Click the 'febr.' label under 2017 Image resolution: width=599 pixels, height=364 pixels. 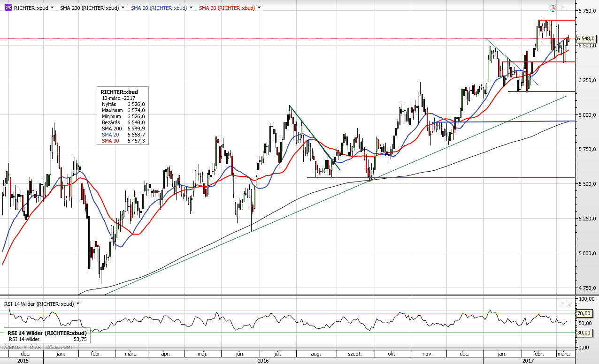pyautogui.click(x=538, y=354)
